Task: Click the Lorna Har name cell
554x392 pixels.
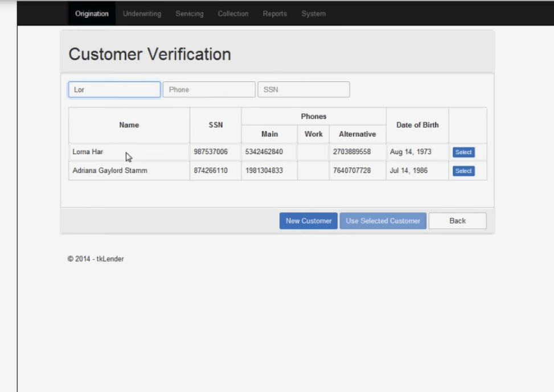Action: point(88,152)
